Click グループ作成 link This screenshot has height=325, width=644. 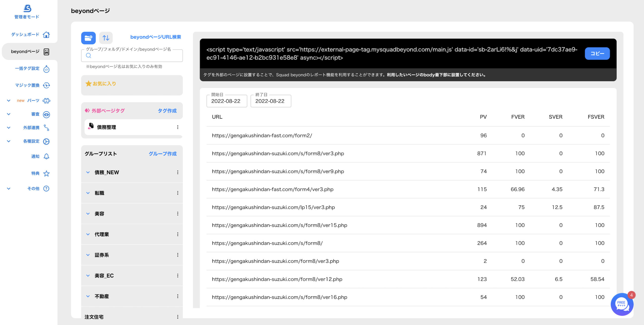click(163, 154)
